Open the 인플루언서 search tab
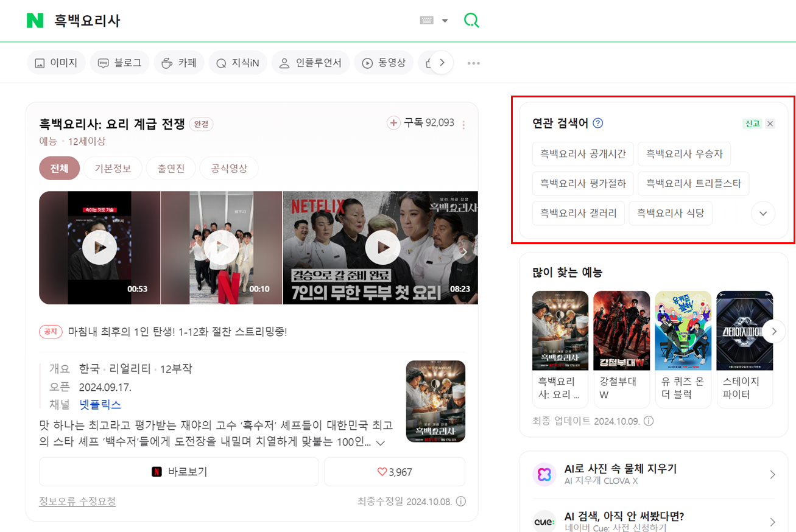The image size is (796, 532). (x=311, y=63)
